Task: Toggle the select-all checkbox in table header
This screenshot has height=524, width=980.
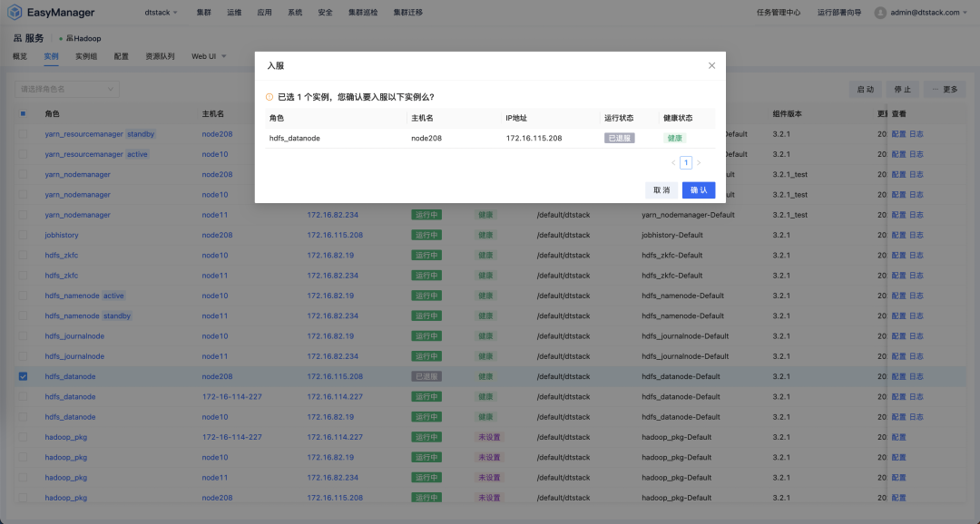Action: (24, 113)
